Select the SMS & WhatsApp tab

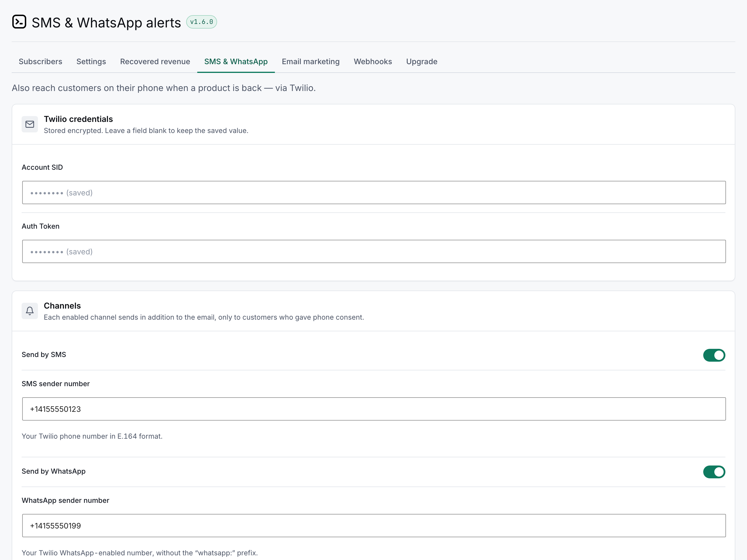point(236,62)
